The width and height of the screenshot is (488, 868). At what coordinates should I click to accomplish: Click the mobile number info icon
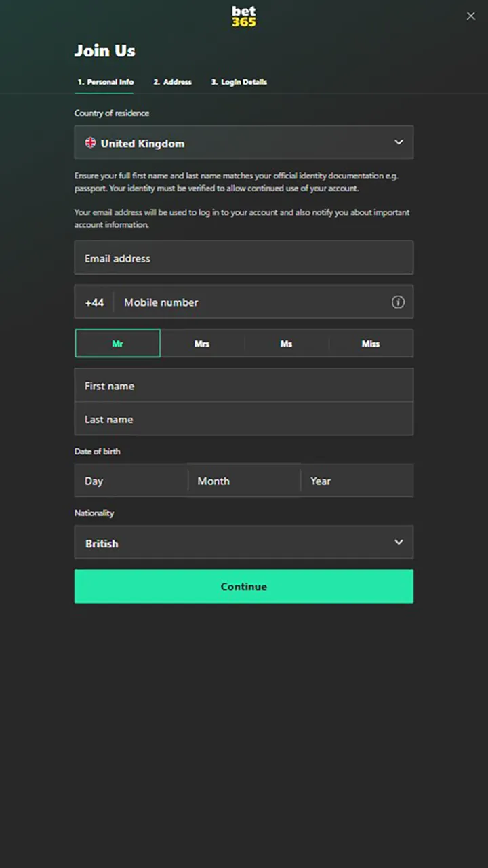(398, 302)
